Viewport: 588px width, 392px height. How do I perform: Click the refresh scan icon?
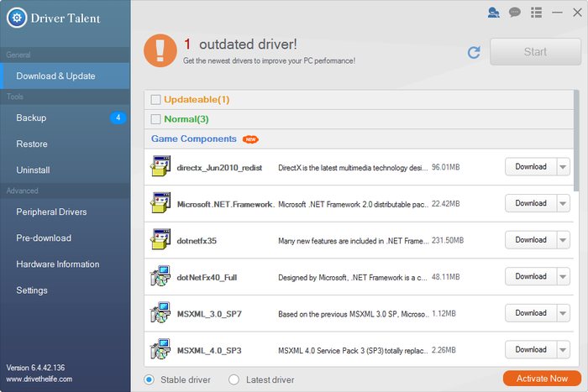474,52
